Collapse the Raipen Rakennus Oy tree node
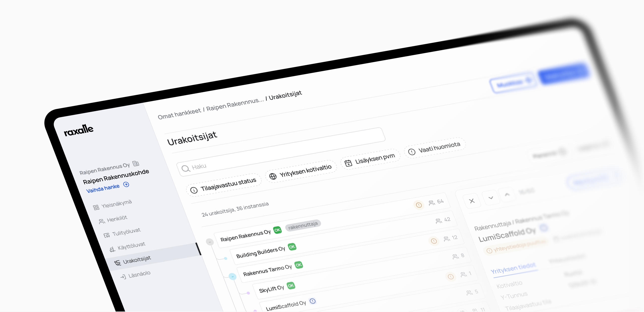 click(x=209, y=242)
